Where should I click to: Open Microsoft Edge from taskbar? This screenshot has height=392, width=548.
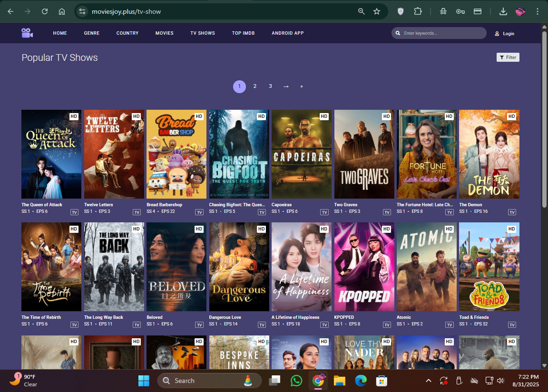tap(360, 381)
